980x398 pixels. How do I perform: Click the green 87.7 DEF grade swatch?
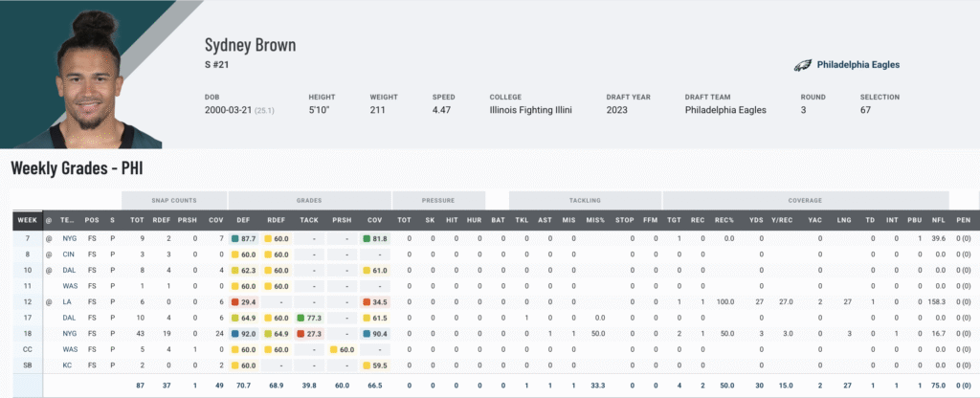click(235, 237)
